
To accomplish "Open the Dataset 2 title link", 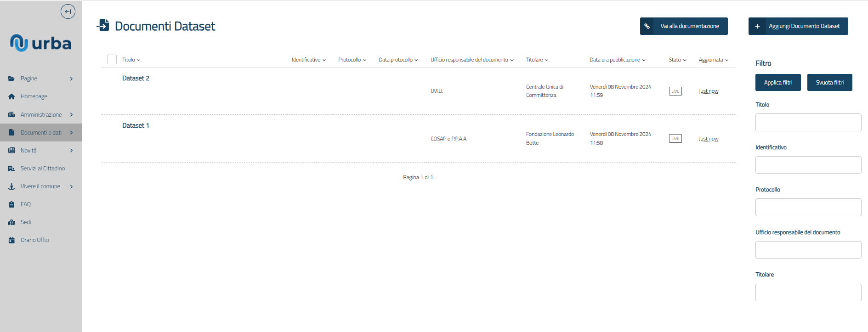I will (x=136, y=78).
